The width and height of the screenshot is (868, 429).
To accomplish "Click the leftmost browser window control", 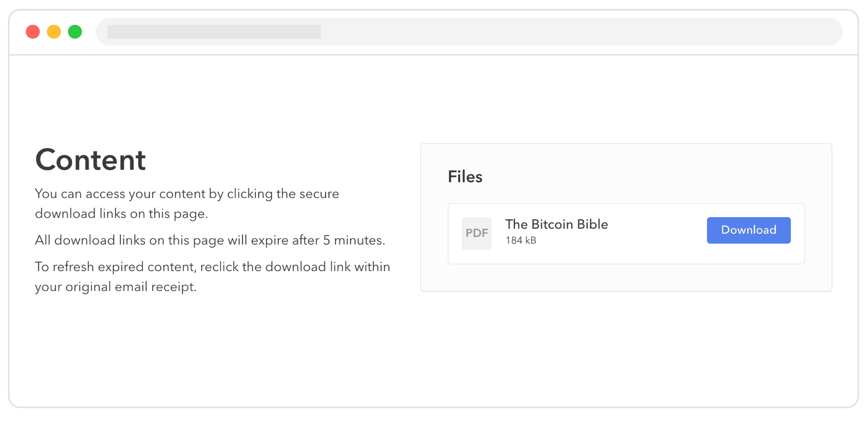I will (x=32, y=32).
